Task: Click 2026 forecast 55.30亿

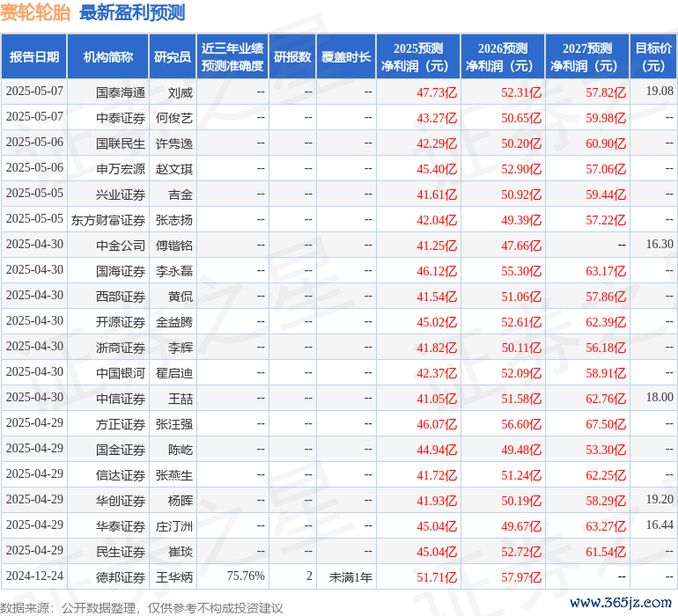Action: 521,271
